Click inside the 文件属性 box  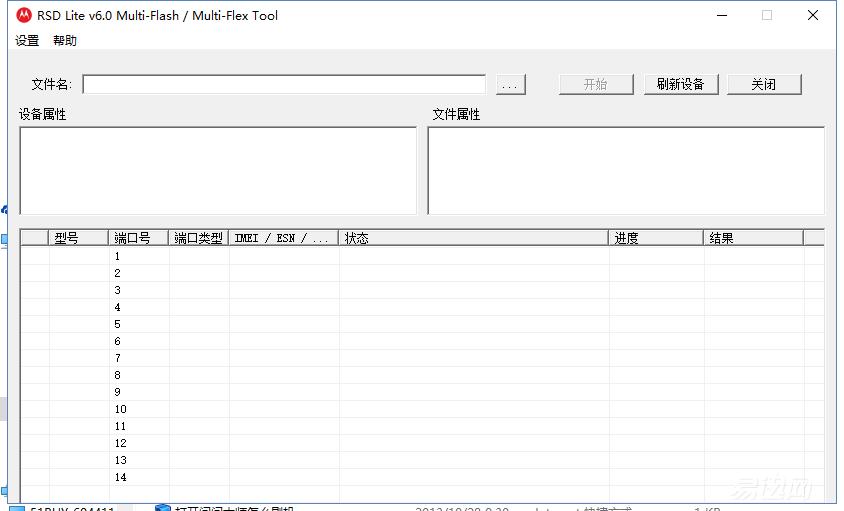tap(626, 170)
